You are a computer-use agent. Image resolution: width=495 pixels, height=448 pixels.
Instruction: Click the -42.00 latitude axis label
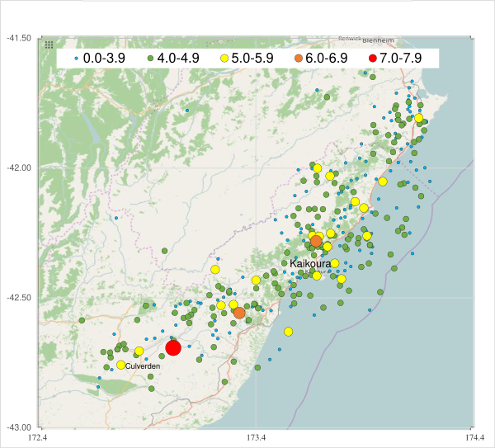point(18,168)
